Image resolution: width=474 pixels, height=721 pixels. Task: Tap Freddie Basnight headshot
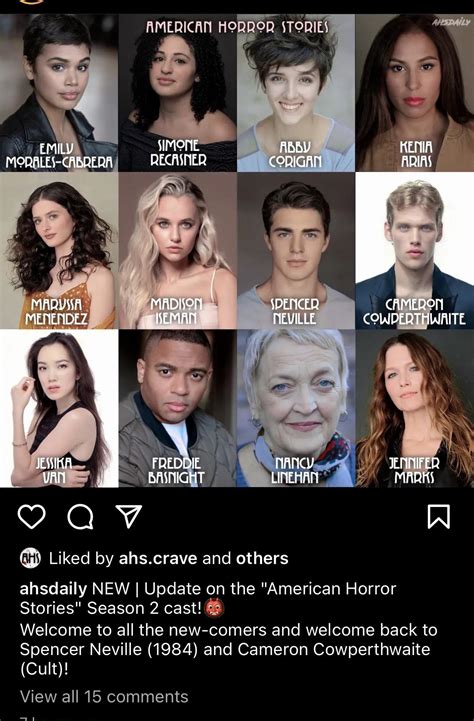pos(178,408)
